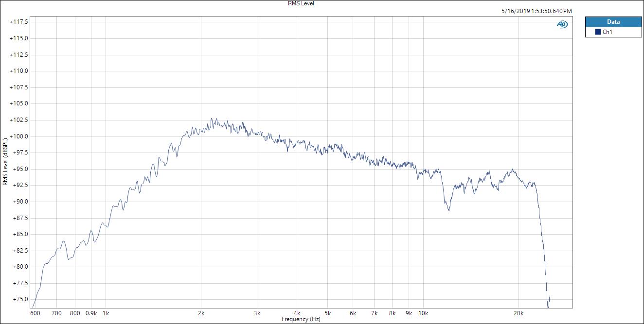Select the Ch1 legend entry
This screenshot has width=644, height=324.
pyautogui.click(x=613, y=32)
